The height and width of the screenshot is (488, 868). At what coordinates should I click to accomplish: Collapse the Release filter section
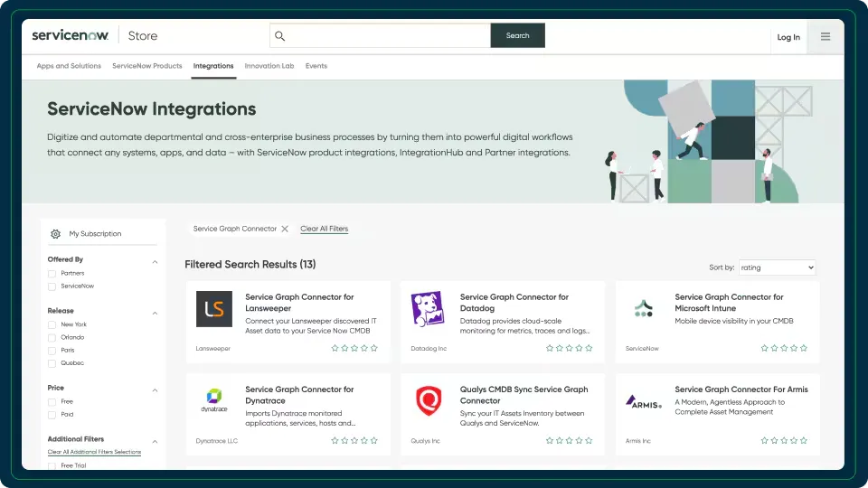[x=155, y=314]
